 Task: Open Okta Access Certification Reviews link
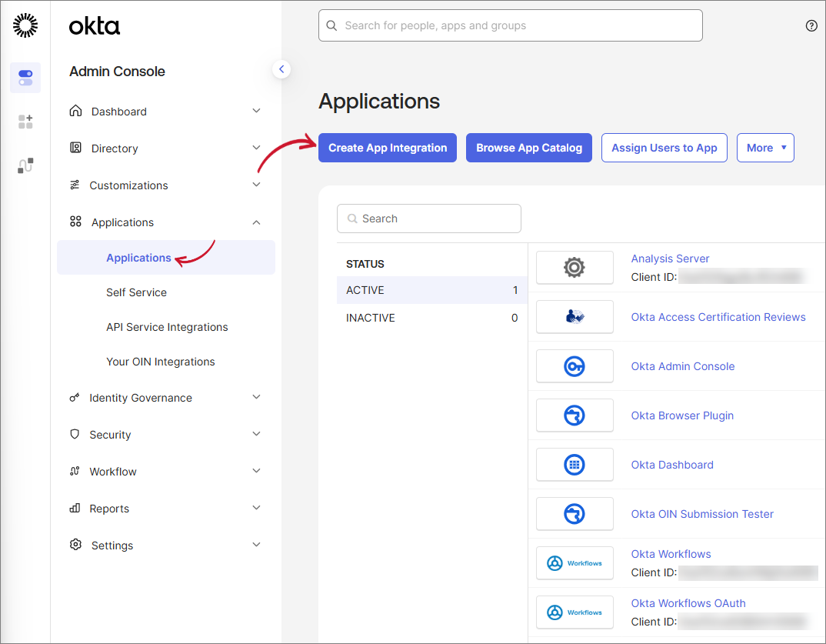pos(718,317)
